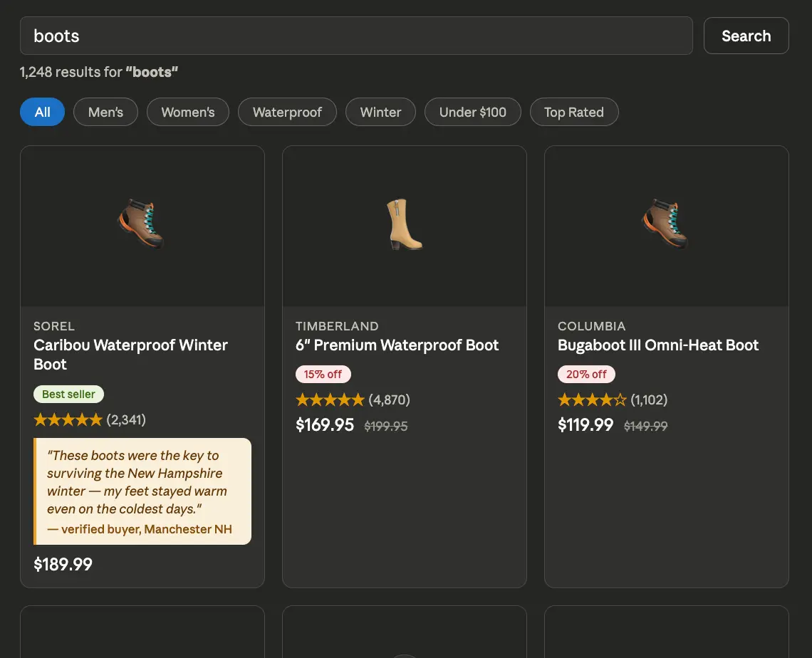Select the Top Rated filter
Image resolution: width=812 pixels, height=658 pixels.
574,112
